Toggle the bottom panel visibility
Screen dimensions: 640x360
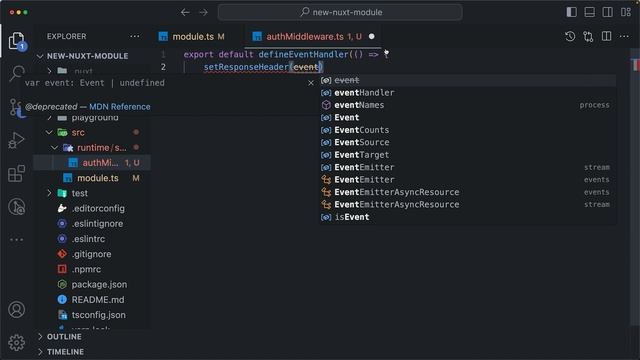pos(589,12)
